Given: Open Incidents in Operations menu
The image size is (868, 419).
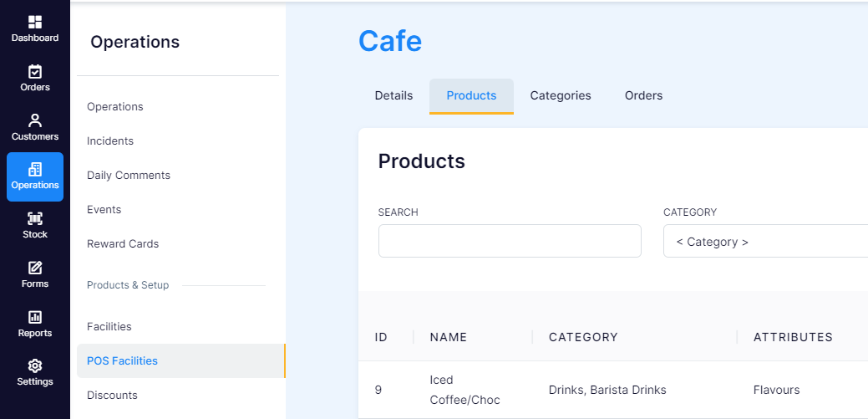Looking at the screenshot, I should pos(110,141).
